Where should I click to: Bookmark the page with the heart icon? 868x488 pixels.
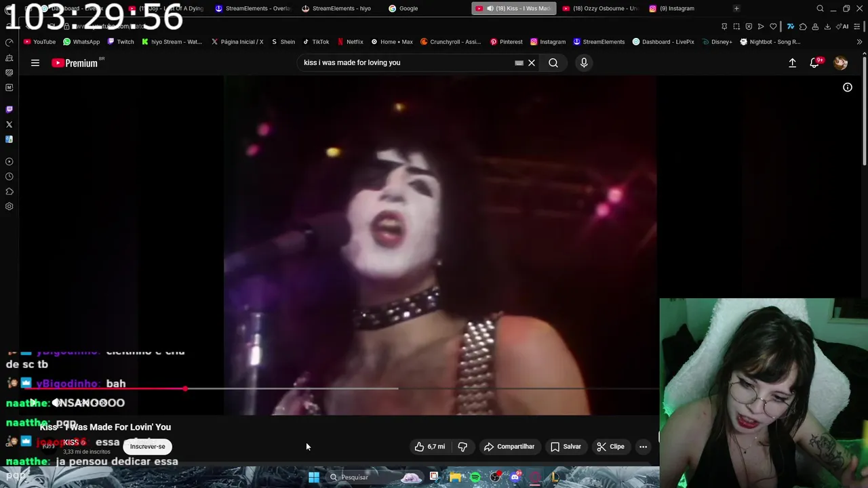coord(773,26)
